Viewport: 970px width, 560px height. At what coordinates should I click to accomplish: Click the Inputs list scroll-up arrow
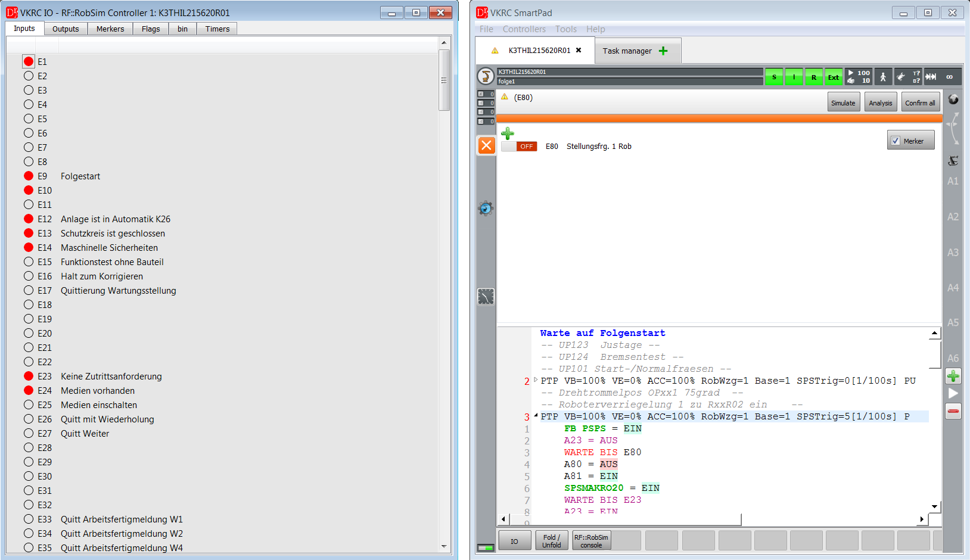pyautogui.click(x=444, y=42)
